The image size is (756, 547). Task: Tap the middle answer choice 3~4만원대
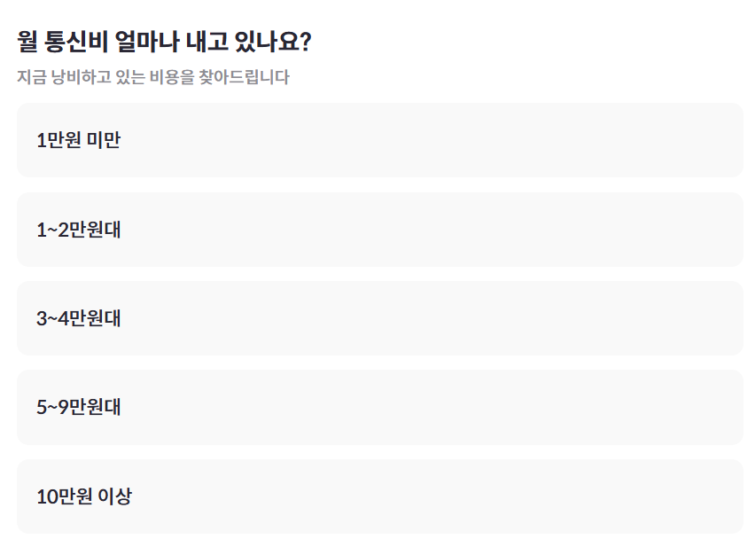pos(378,319)
